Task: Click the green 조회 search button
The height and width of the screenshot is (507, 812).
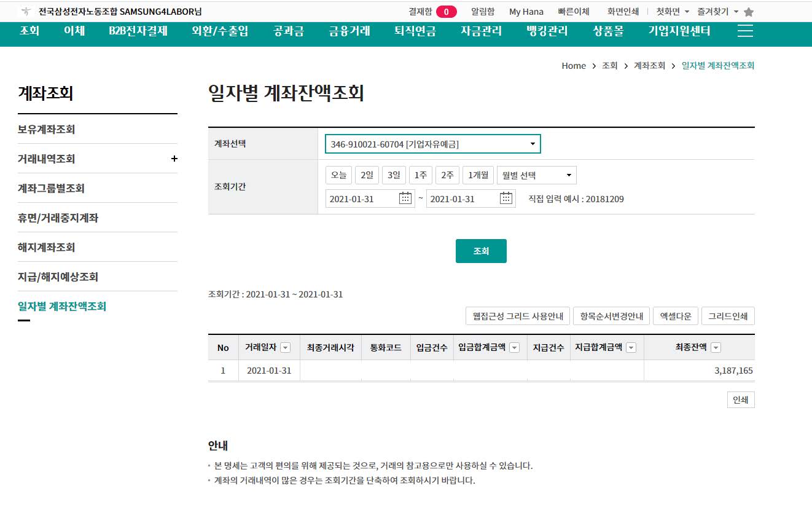Action: click(481, 251)
